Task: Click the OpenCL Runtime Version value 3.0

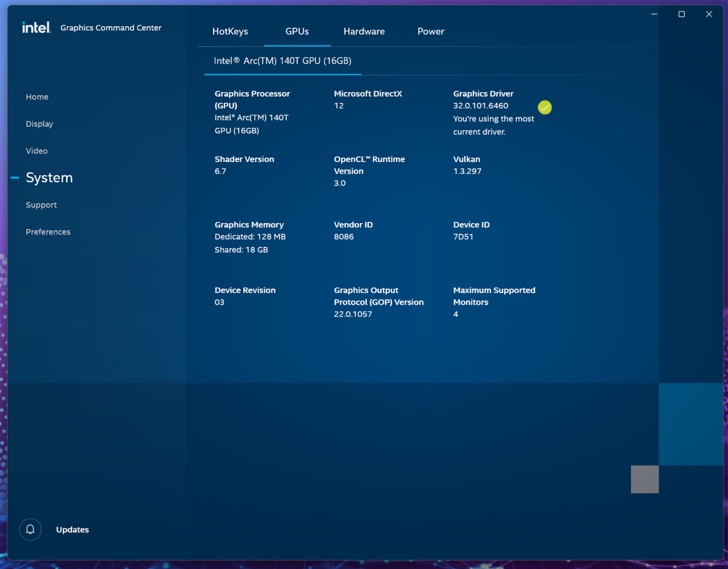Action: (340, 183)
